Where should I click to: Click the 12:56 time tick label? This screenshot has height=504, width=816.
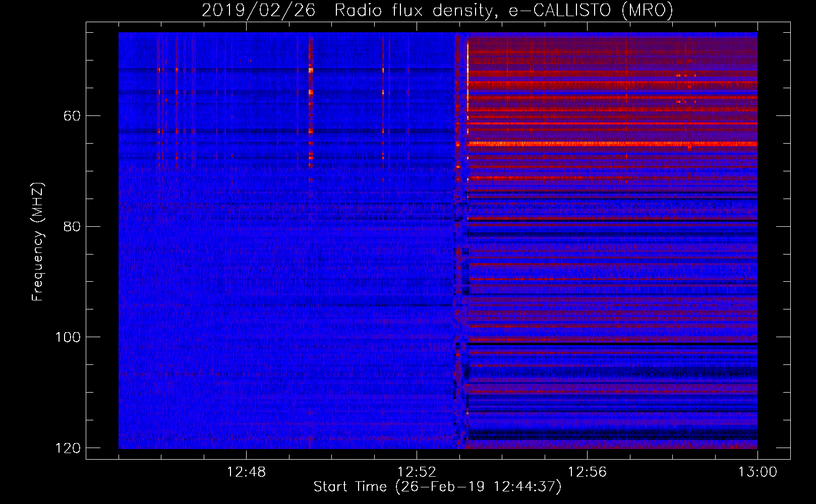[587, 472]
